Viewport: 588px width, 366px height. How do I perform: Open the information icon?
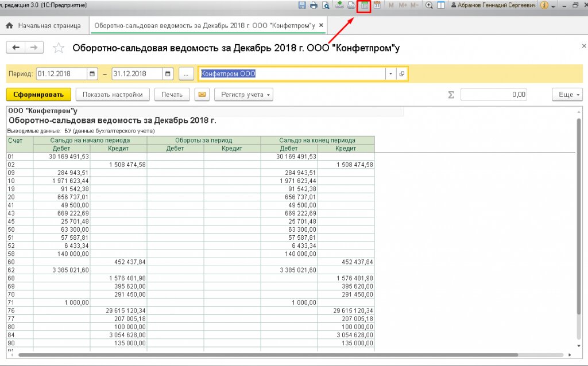point(544,5)
